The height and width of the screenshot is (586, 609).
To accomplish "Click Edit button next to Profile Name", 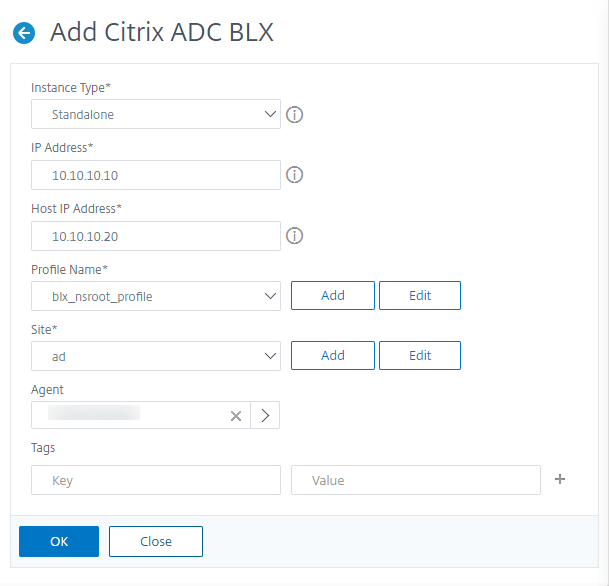I will (x=420, y=296).
